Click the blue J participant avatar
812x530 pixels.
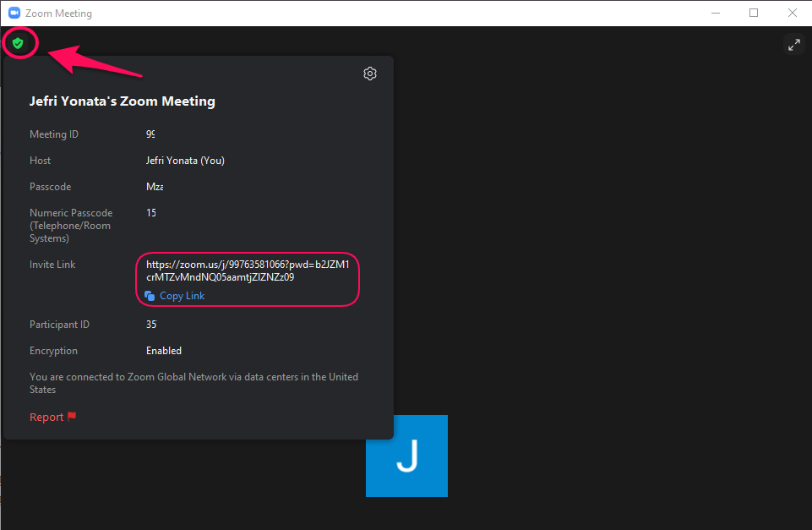click(x=406, y=456)
